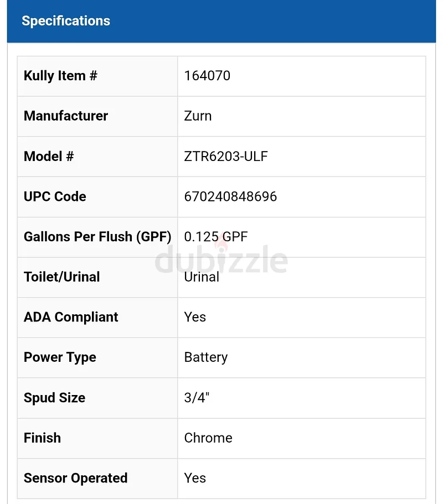Image resolution: width=443 pixels, height=504 pixels.
Task: Click the dubizzle watermark logo
Action: tap(221, 258)
